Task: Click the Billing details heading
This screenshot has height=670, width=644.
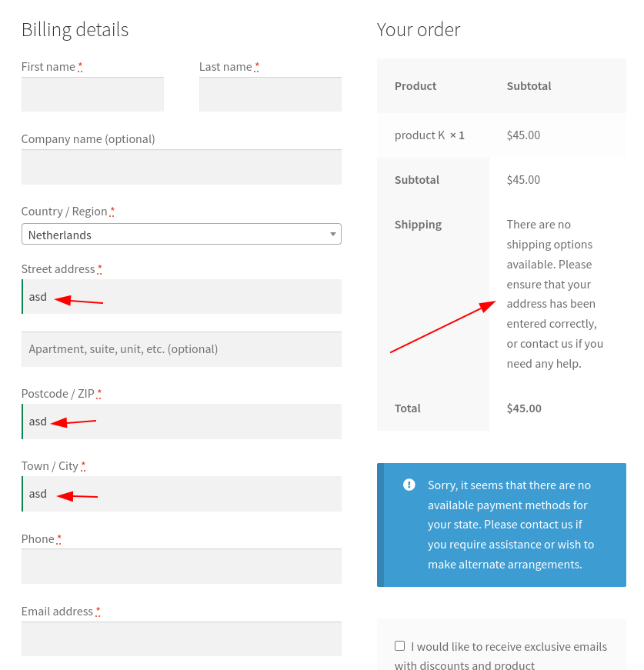Action: point(75,30)
